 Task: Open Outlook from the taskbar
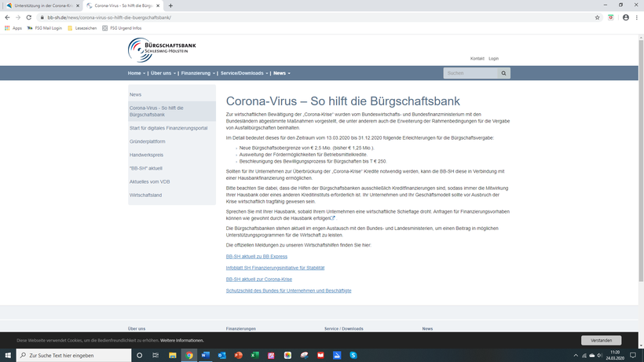(221, 356)
